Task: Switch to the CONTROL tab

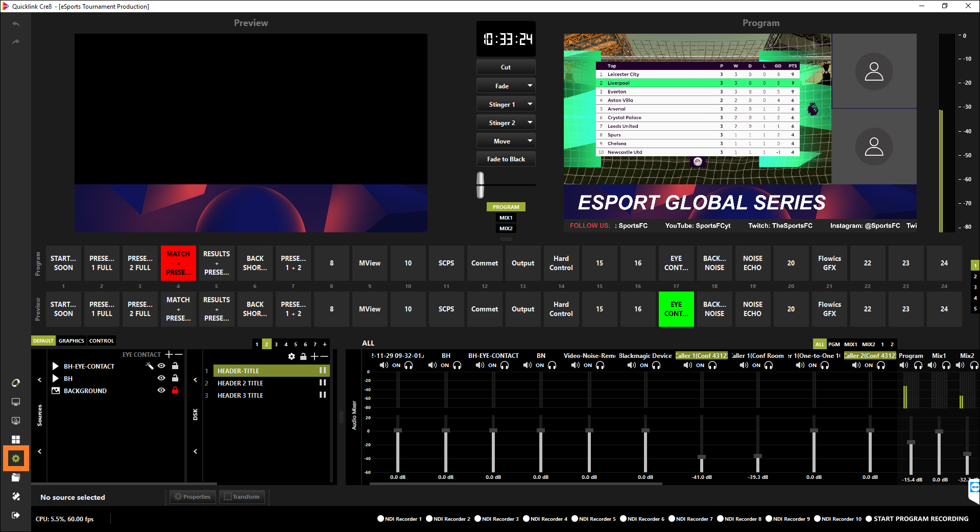Action: [x=102, y=341]
